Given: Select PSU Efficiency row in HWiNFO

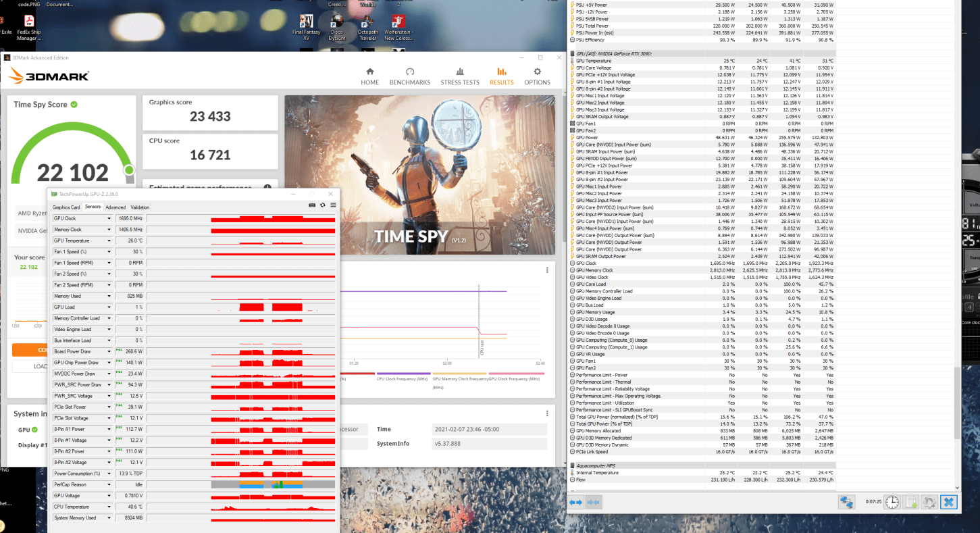Looking at the screenshot, I should pyautogui.click(x=703, y=40).
